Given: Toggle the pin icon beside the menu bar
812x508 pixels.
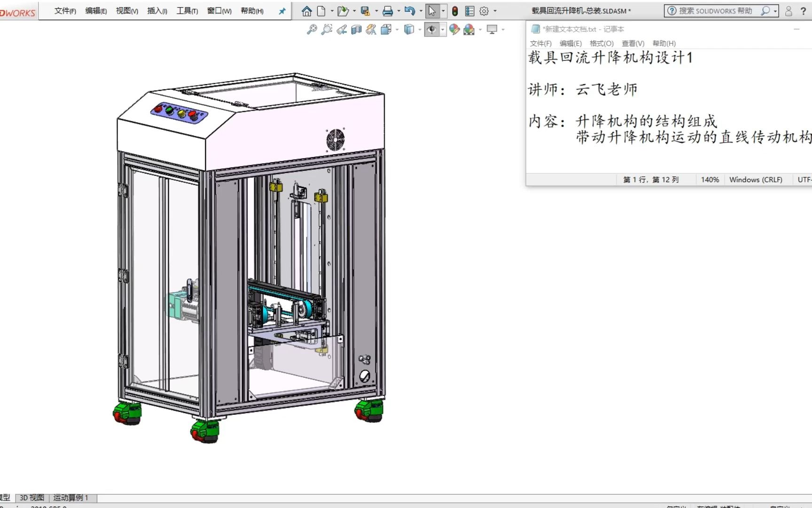Looking at the screenshot, I should point(282,11).
